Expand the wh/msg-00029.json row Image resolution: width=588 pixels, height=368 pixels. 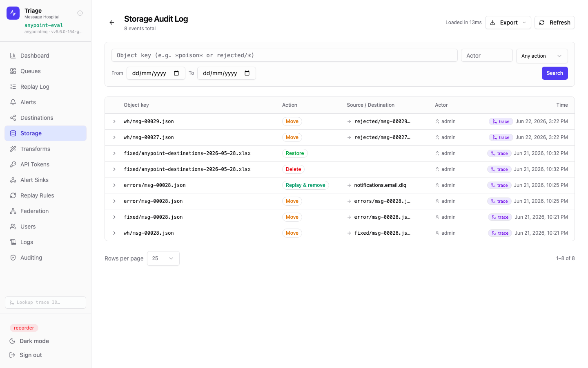[114, 121]
